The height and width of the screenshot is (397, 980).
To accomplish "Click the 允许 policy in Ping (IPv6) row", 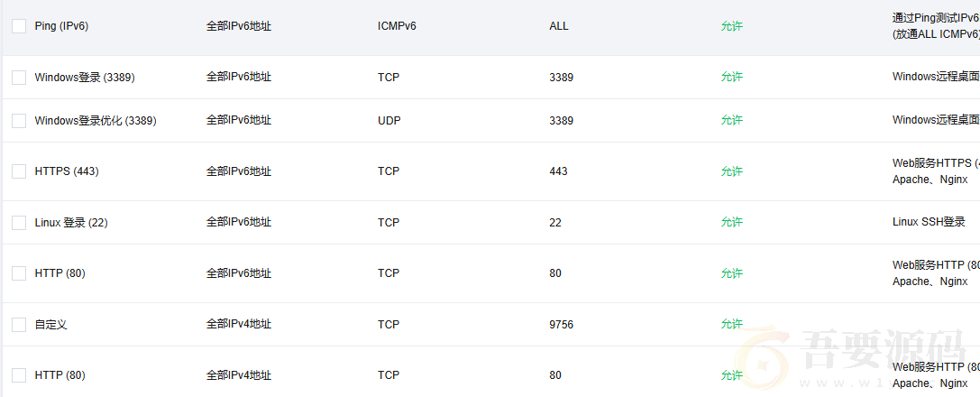I will point(731,27).
